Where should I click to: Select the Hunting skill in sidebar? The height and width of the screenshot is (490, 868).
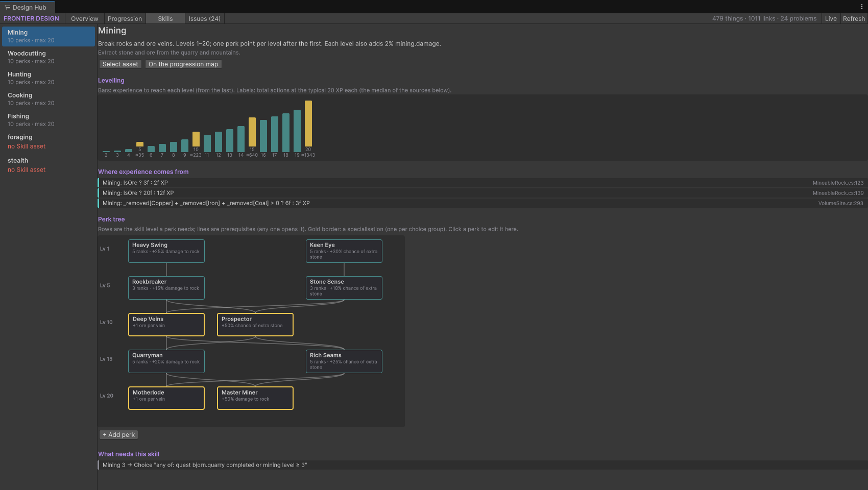click(x=49, y=78)
